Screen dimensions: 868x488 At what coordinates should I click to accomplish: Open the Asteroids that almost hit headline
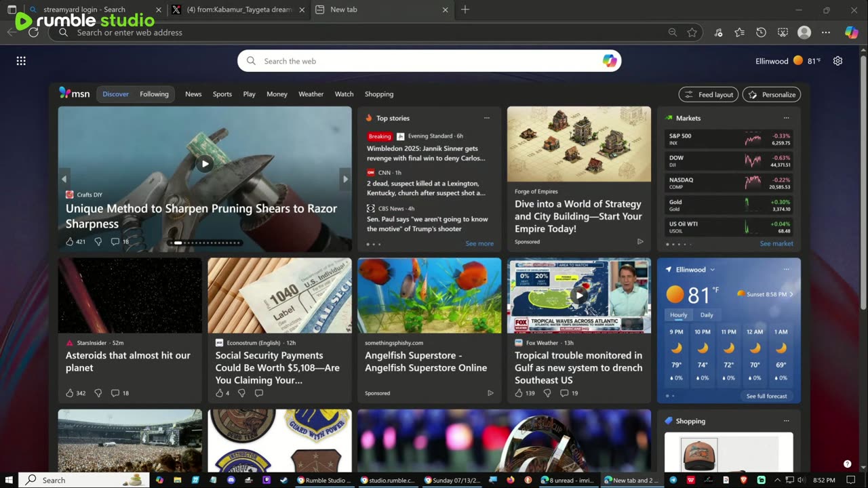click(128, 361)
